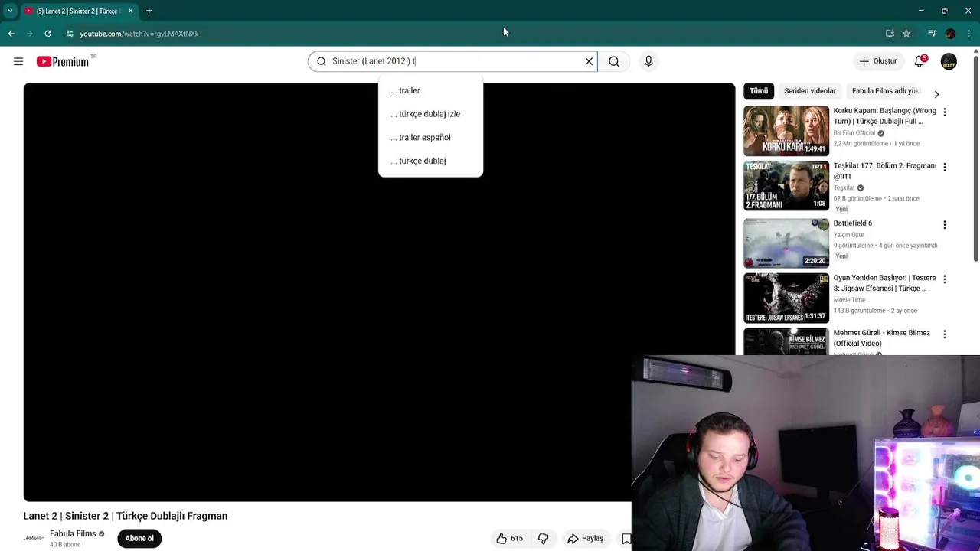Open the Korku Kapanı: Başlangıç title link
The height and width of the screenshot is (551, 980).
pyautogui.click(x=884, y=116)
